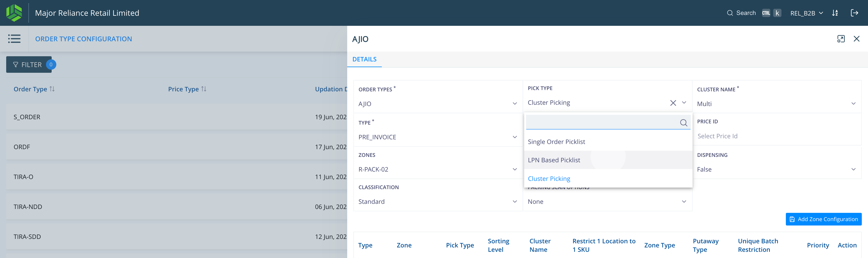Click Major Reliance Retail Limited title

coord(87,13)
